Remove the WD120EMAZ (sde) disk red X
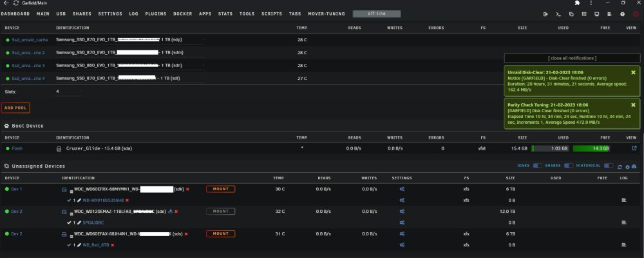644x258 pixels. tap(176, 212)
